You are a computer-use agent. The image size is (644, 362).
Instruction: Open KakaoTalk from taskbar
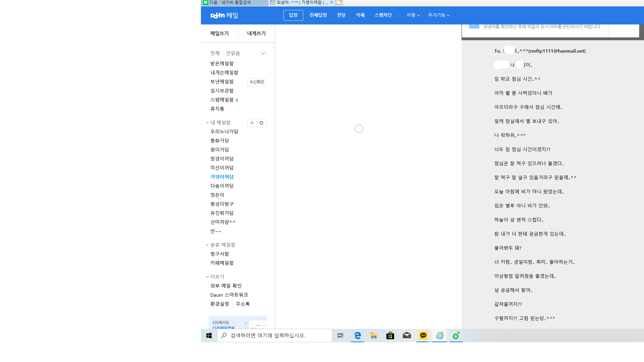click(423, 336)
